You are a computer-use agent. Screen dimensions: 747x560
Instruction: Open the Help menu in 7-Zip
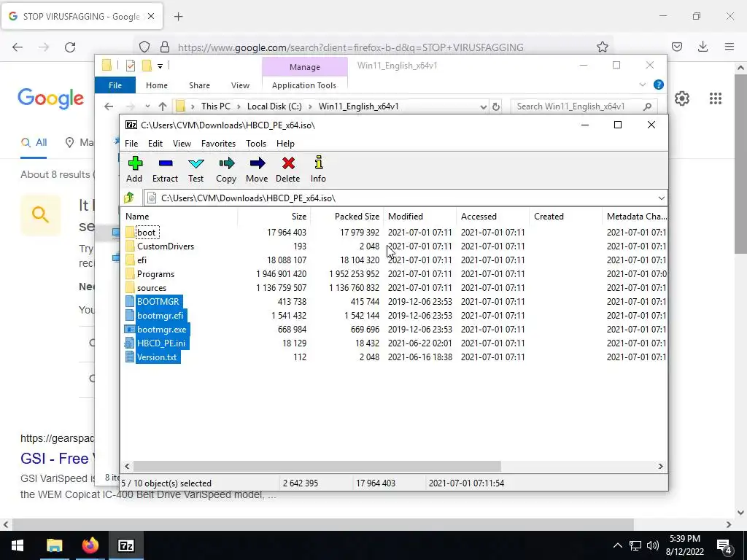[x=285, y=144]
